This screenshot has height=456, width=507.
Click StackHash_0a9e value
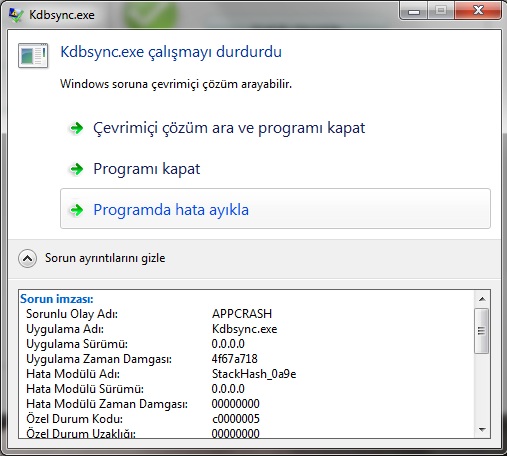tap(254, 374)
